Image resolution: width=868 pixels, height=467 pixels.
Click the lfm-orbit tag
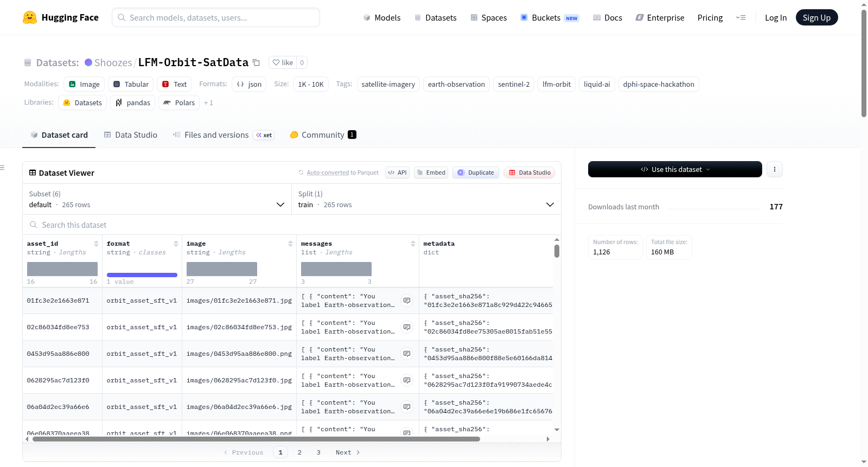pos(557,84)
